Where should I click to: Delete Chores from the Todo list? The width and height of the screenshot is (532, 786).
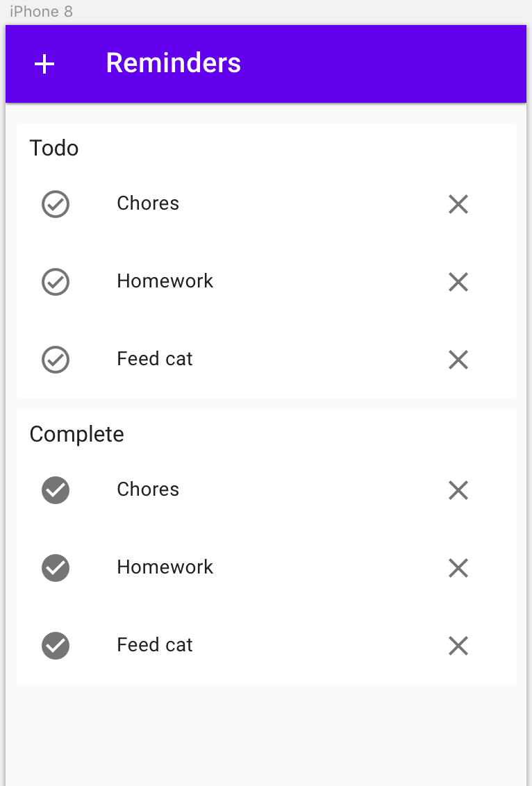click(458, 204)
